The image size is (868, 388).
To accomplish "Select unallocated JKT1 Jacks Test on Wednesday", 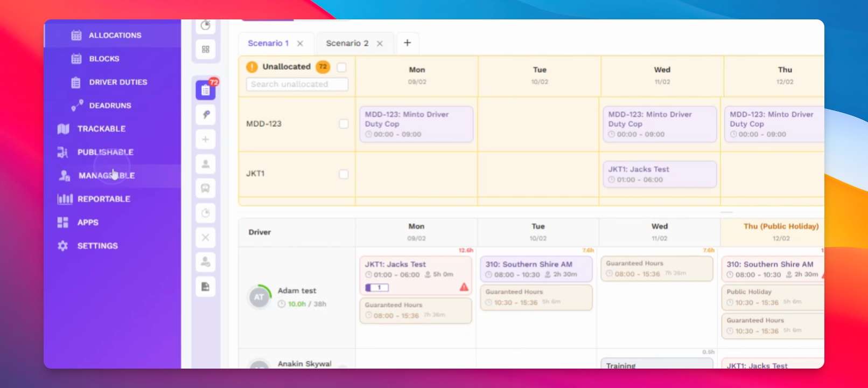I will click(x=660, y=175).
